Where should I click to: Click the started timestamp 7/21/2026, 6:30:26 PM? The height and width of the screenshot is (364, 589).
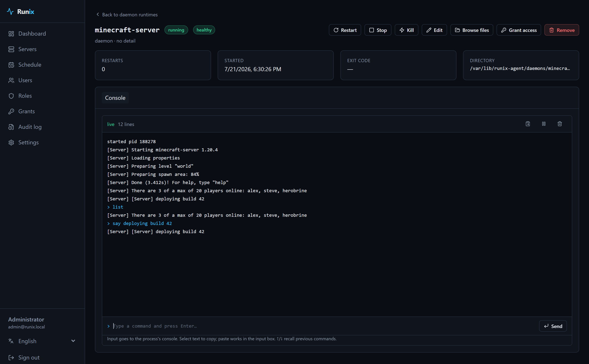[253, 69]
